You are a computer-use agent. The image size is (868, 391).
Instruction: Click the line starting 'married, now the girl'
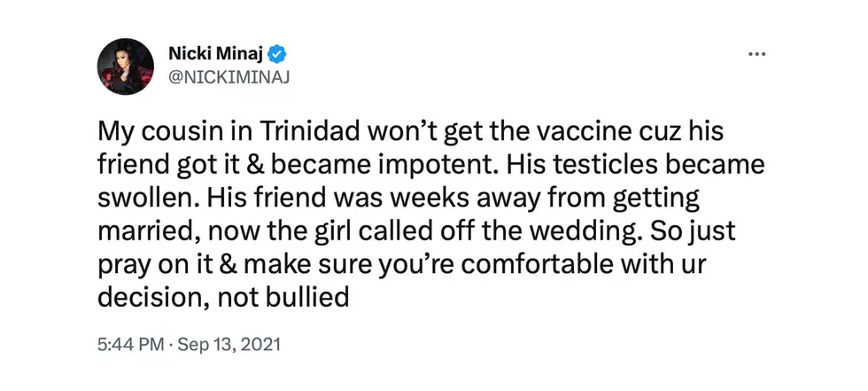click(x=416, y=232)
